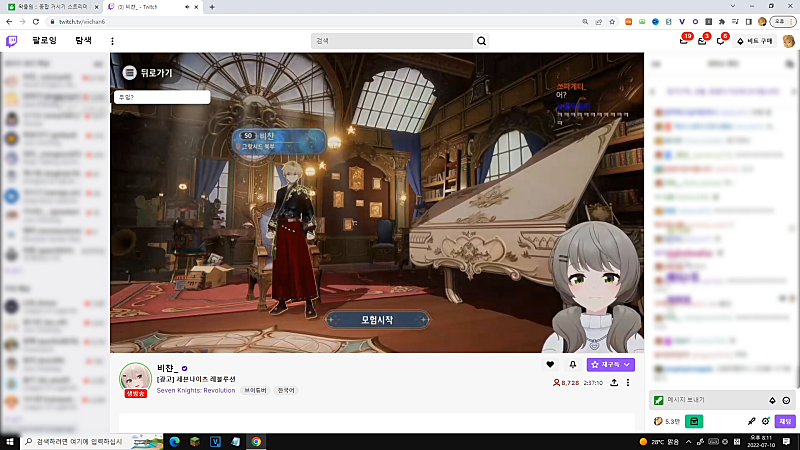
Task: Collapse the left followed channels sidebar
Action: [x=98, y=64]
